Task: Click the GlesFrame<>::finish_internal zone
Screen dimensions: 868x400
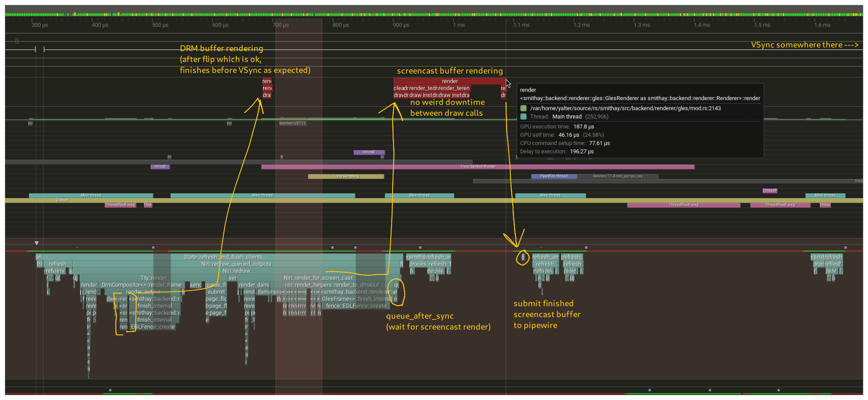Action: coord(356,299)
